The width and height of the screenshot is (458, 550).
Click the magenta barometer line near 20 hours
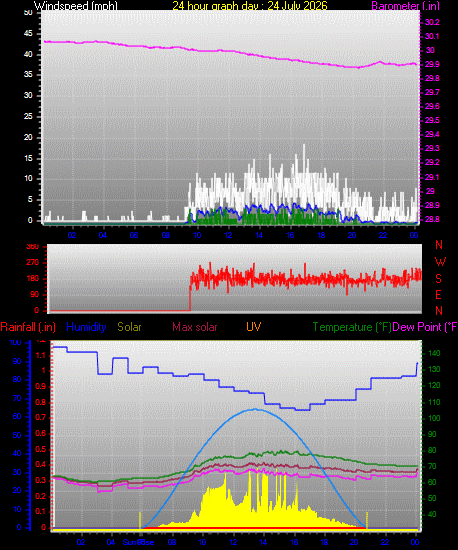pyautogui.click(x=352, y=67)
